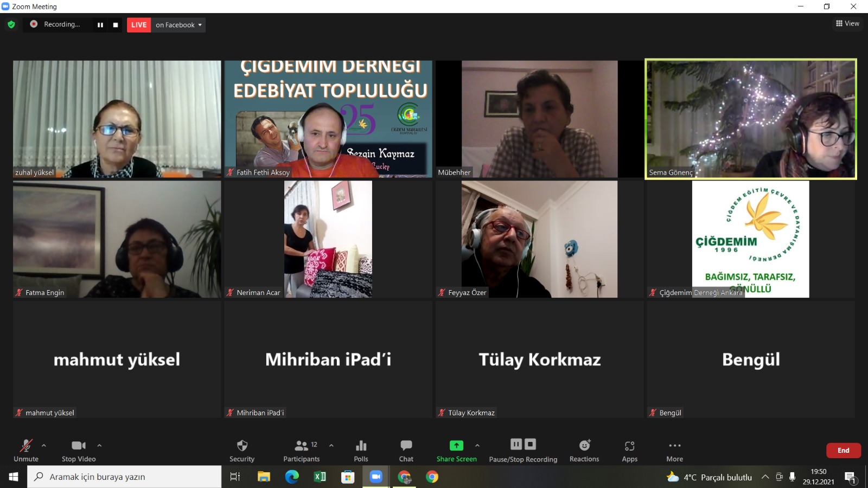
Task: Expand audio options arrow beside Unmute
Action: pyautogui.click(x=44, y=446)
